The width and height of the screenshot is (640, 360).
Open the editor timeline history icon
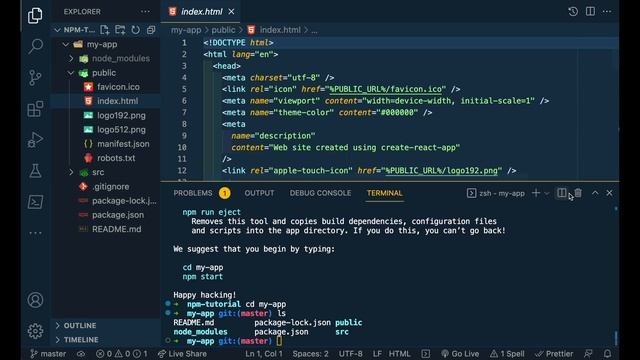pyautogui.click(x=573, y=11)
